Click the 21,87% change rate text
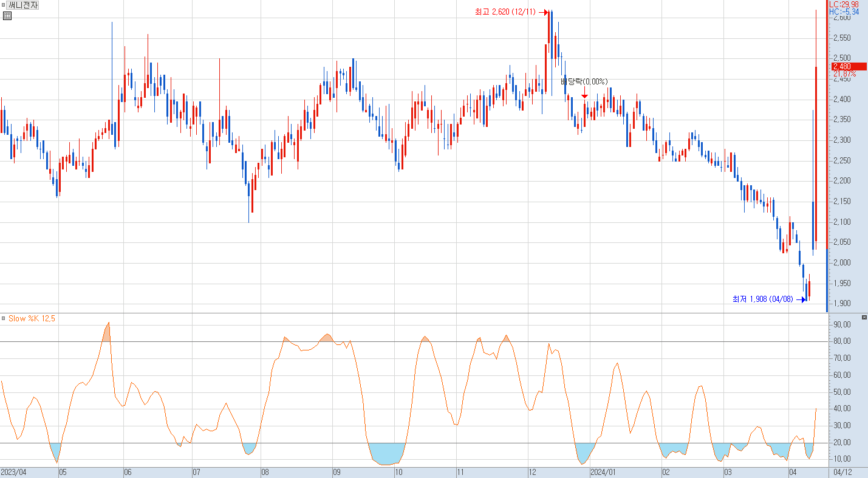 tap(844, 74)
